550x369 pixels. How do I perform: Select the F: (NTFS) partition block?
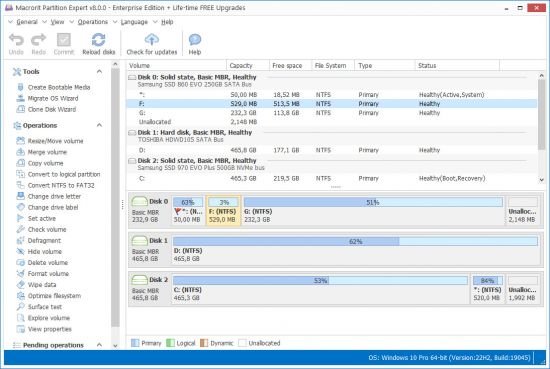(x=223, y=210)
